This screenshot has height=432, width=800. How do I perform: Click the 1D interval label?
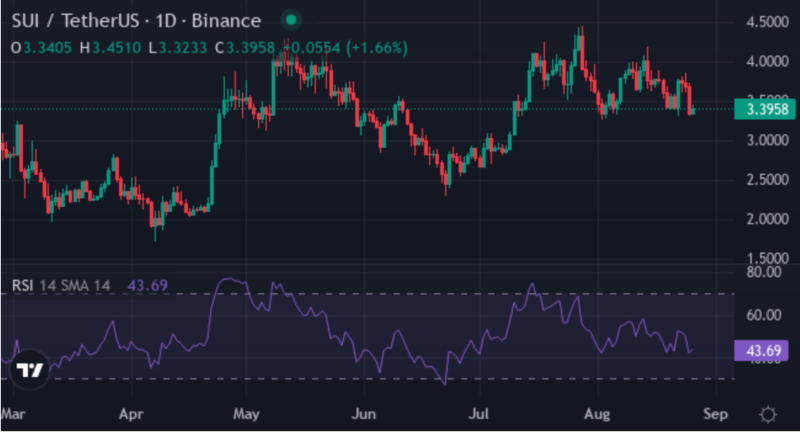point(166,21)
